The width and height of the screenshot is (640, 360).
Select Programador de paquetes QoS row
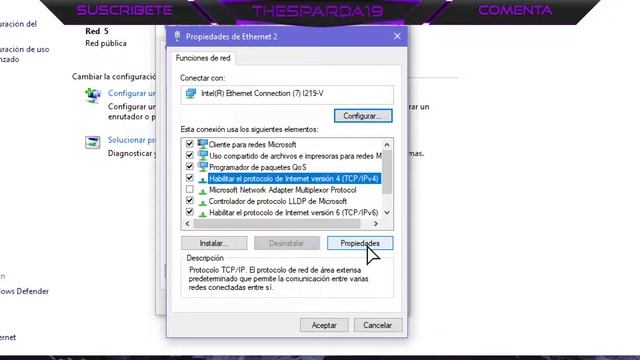[x=257, y=167]
